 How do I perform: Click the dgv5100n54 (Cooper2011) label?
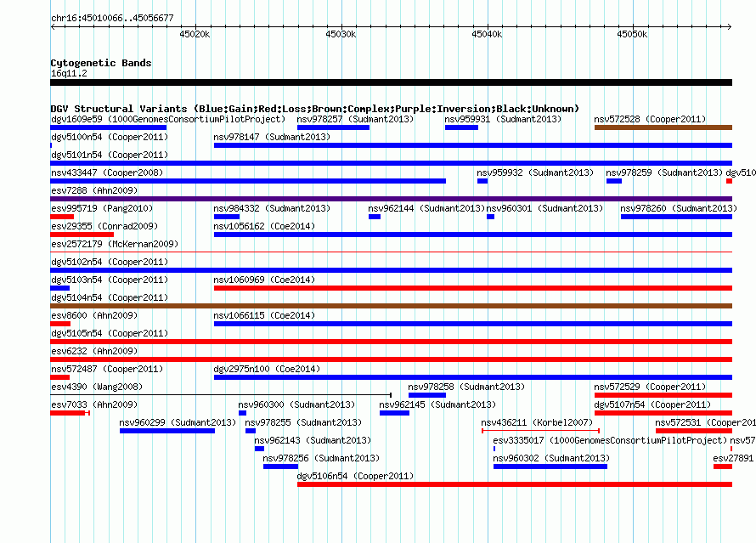point(110,137)
